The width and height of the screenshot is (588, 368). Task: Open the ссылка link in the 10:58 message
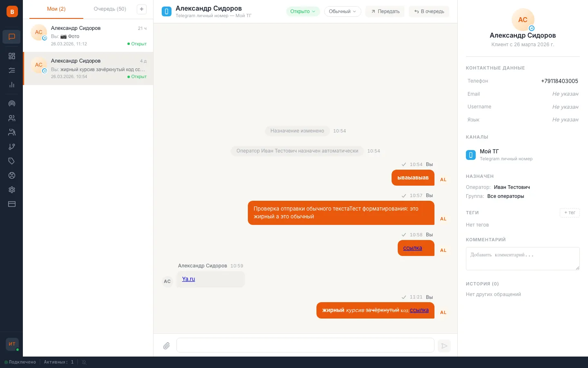click(x=412, y=248)
